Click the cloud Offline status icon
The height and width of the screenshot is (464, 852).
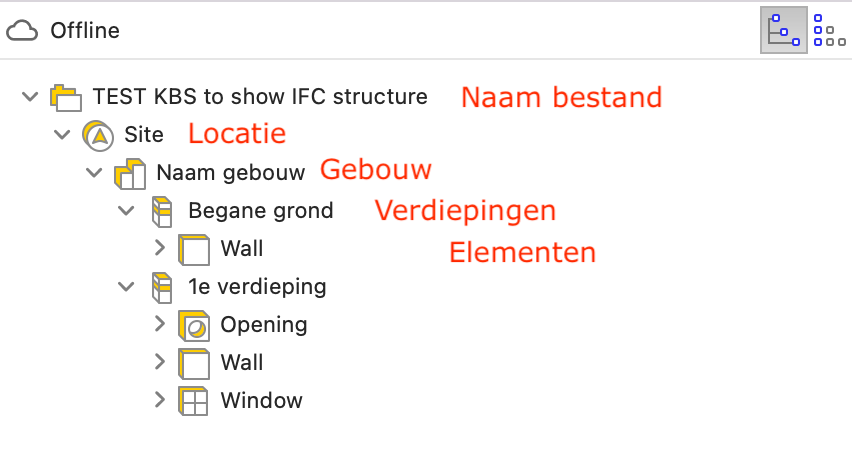(22, 31)
